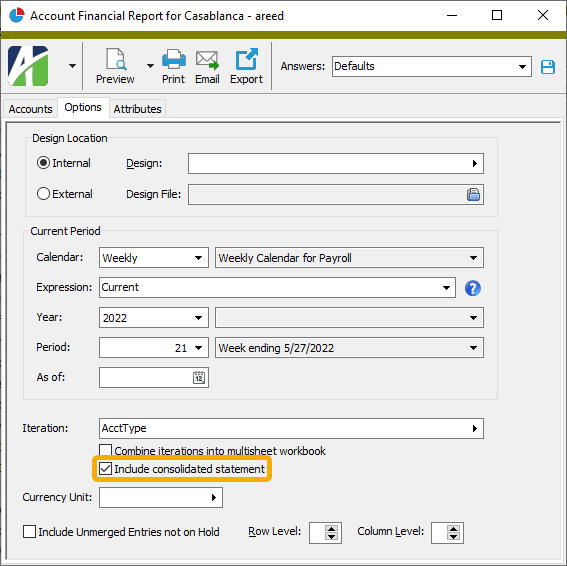
Task: Click the Email envelope icon
Action: click(207, 60)
